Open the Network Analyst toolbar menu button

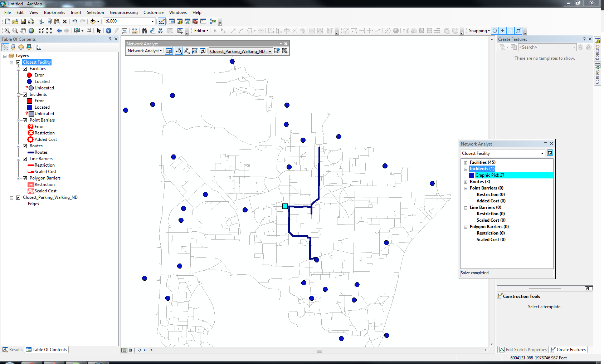tap(145, 51)
